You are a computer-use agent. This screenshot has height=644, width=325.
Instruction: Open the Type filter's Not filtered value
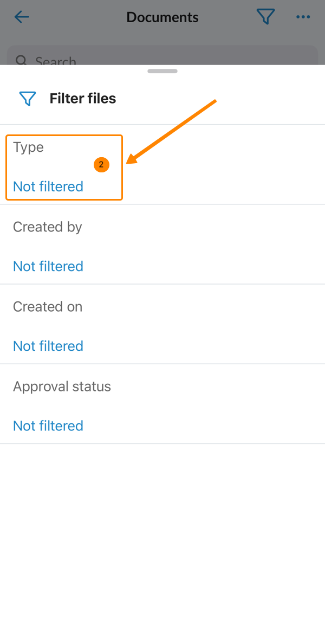(48, 186)
